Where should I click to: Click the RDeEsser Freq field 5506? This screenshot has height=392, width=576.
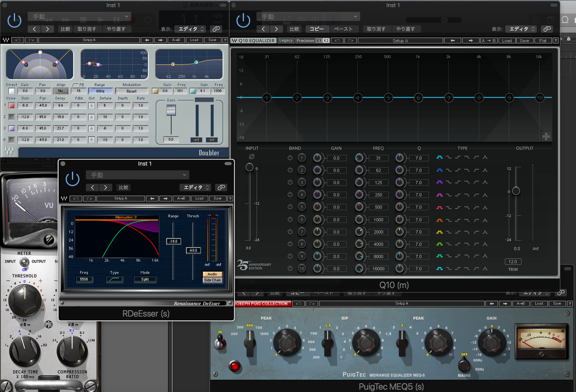coord(85,279)
